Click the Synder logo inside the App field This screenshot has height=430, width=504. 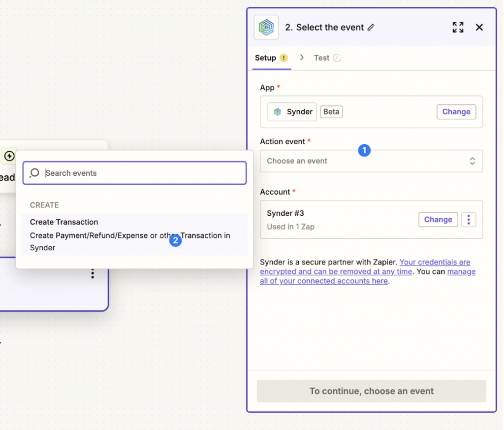[276, 112]
